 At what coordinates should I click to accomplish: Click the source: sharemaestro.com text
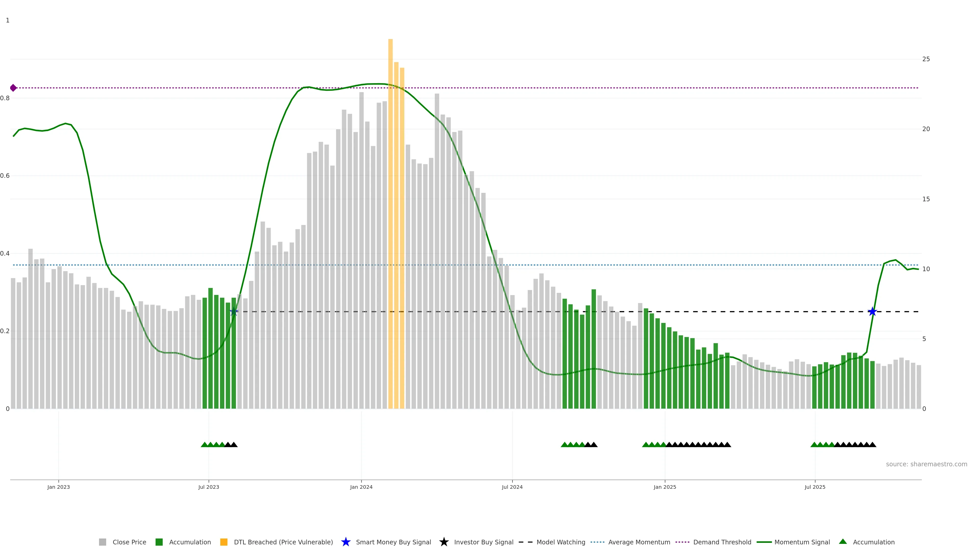click(x=926, y=464)
